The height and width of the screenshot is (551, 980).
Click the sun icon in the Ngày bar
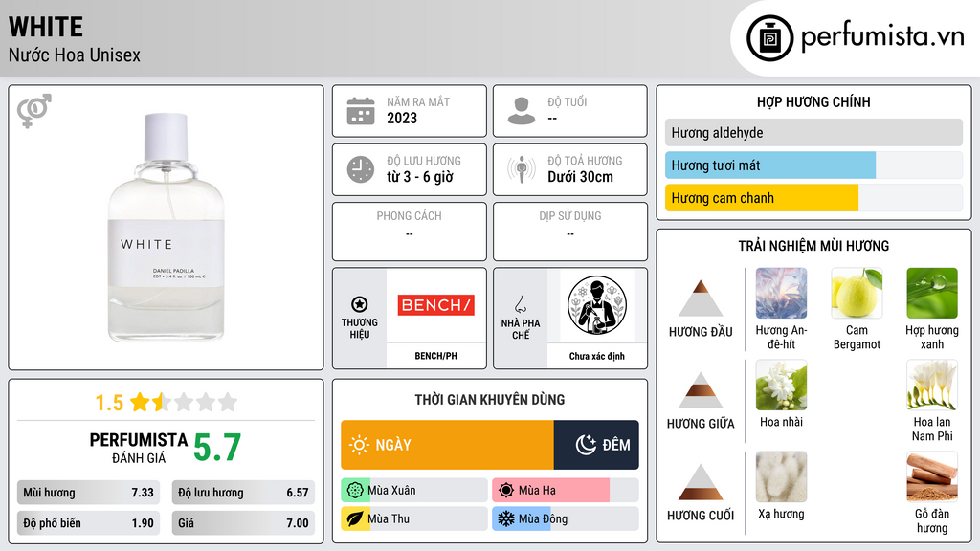(359, 445)
